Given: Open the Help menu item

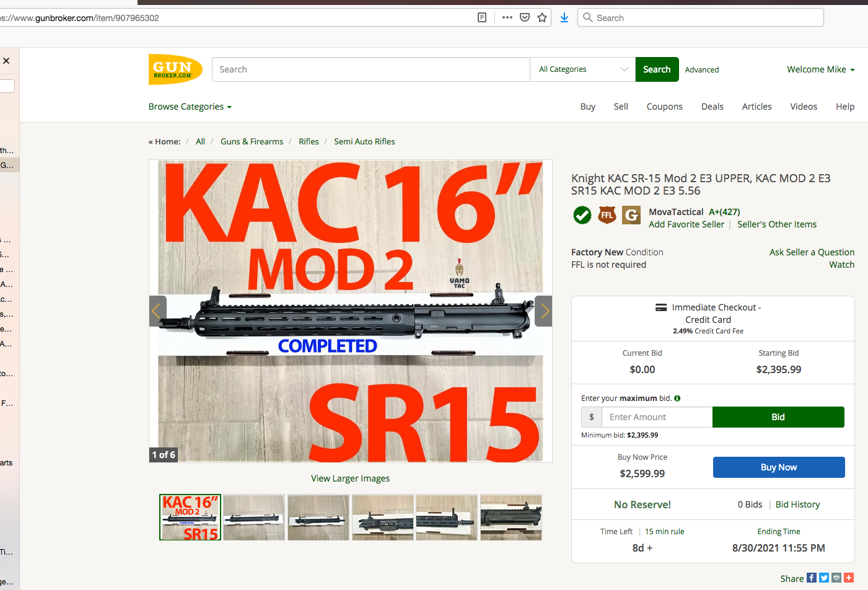Looking at the screenshot, I should point(845,107).
